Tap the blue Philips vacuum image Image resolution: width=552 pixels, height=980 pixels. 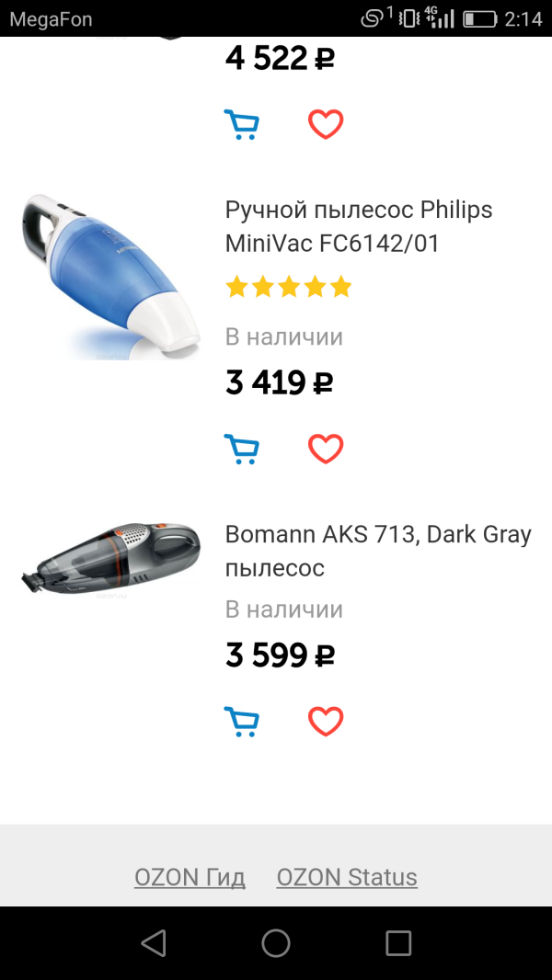point(110,274)
